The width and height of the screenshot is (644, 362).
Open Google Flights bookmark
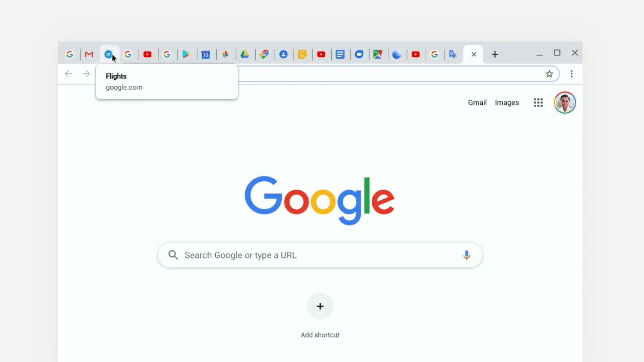pos(108,54)
